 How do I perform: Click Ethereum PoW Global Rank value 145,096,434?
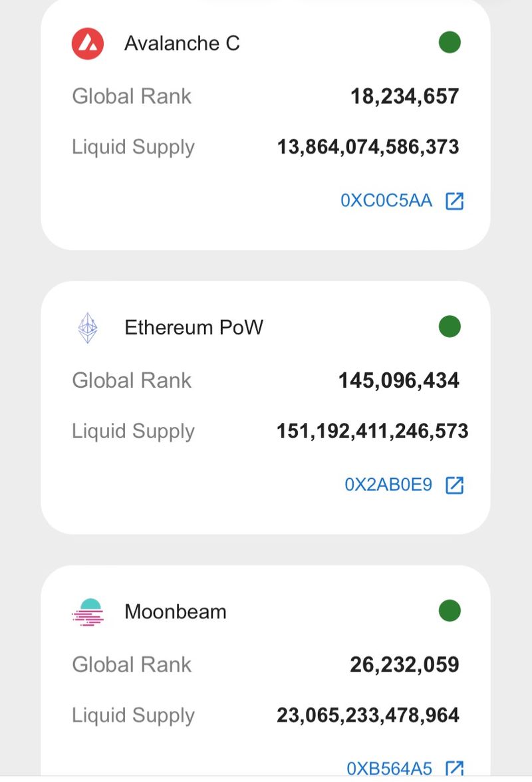(x=399, y=381)
